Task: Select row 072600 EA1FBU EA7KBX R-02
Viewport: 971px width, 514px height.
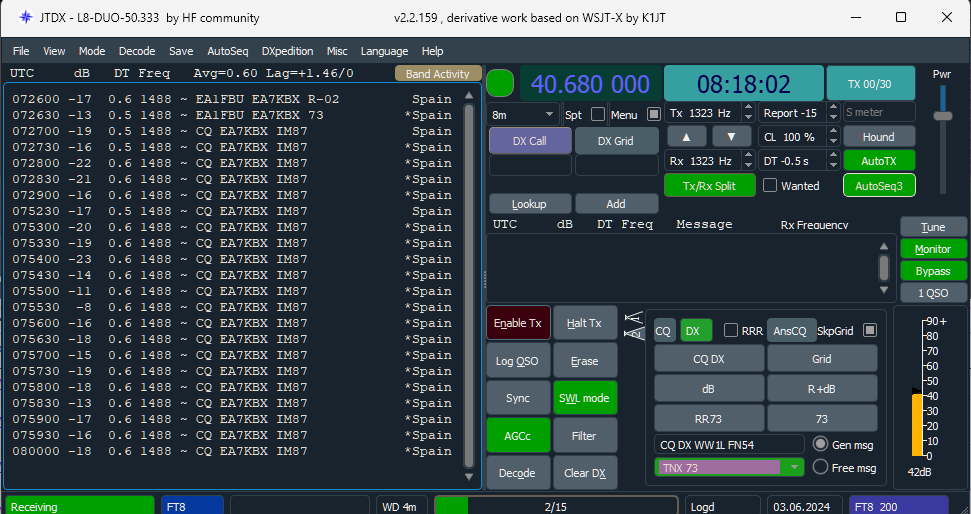Action: click(x=232, y=99)
